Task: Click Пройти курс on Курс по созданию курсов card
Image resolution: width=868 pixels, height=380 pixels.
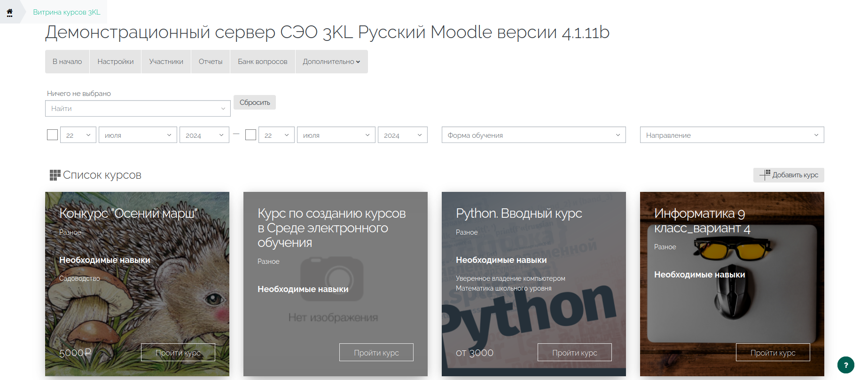Action: click(x=376, y=352)
